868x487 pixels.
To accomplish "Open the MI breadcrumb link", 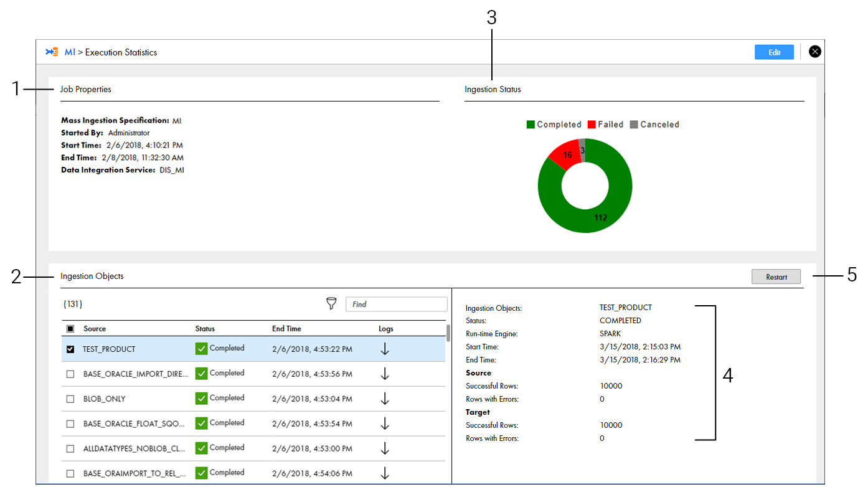I will click(70, 52).
